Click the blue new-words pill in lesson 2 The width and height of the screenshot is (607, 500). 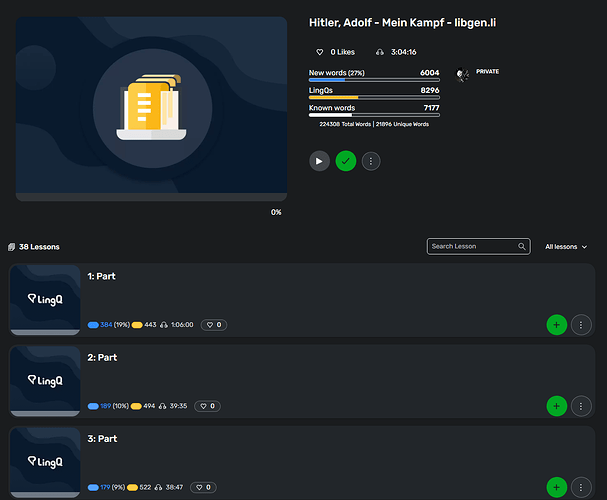coord(93,406)
